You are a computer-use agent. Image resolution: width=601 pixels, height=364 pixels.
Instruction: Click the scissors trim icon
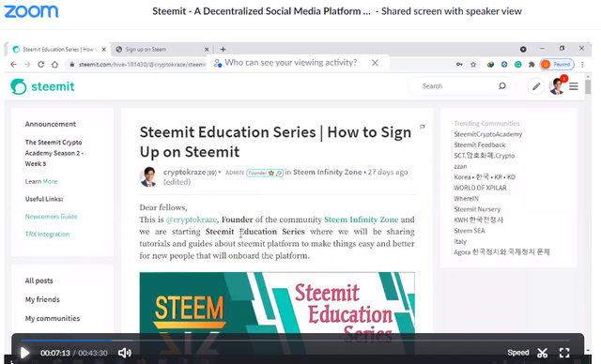[542, 353]
